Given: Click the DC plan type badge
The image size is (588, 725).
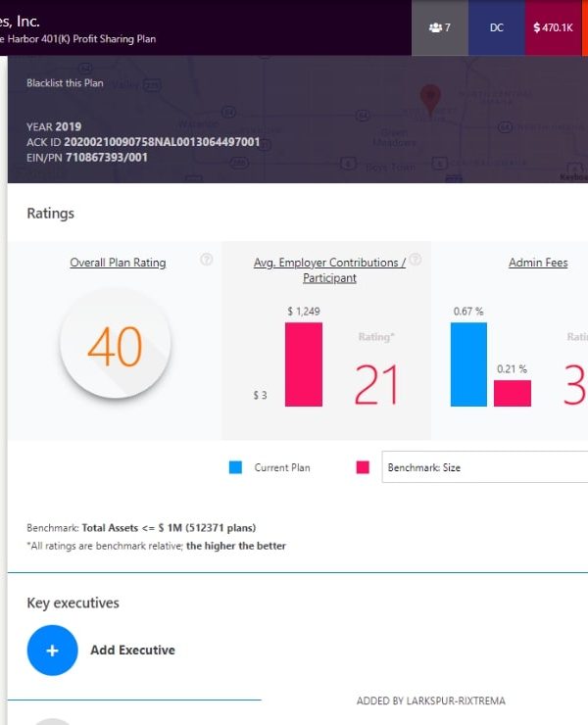Looking at the screenshot, I should [497, 27].
